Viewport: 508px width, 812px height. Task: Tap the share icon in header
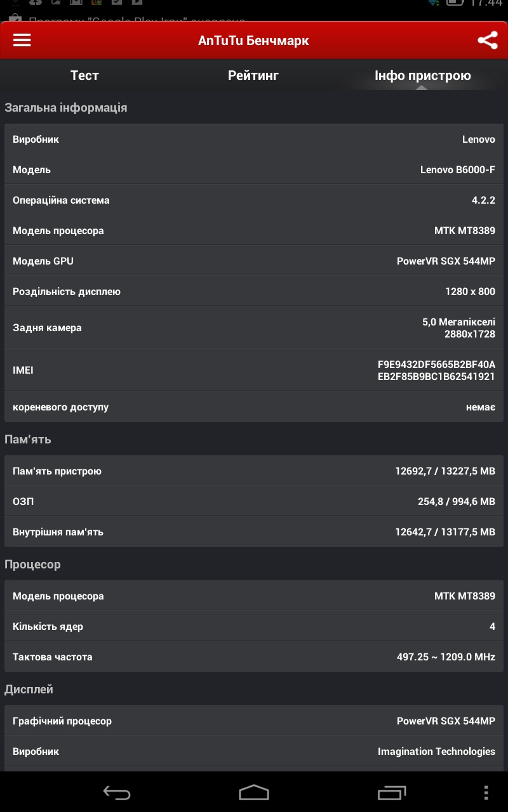pyautogui.click(x=487, y=41)
